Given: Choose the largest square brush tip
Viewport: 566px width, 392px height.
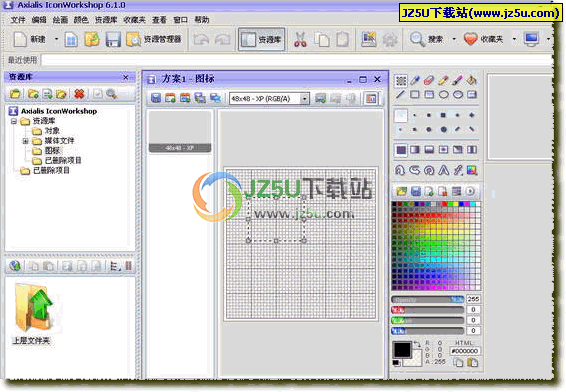Looking at the screenshot, I should click(443, 115).
